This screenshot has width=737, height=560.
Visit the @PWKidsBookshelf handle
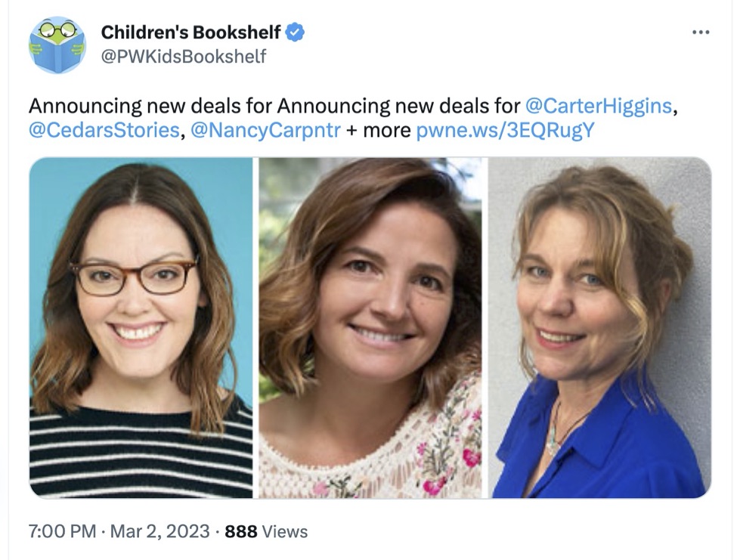(x=184, y=57)
